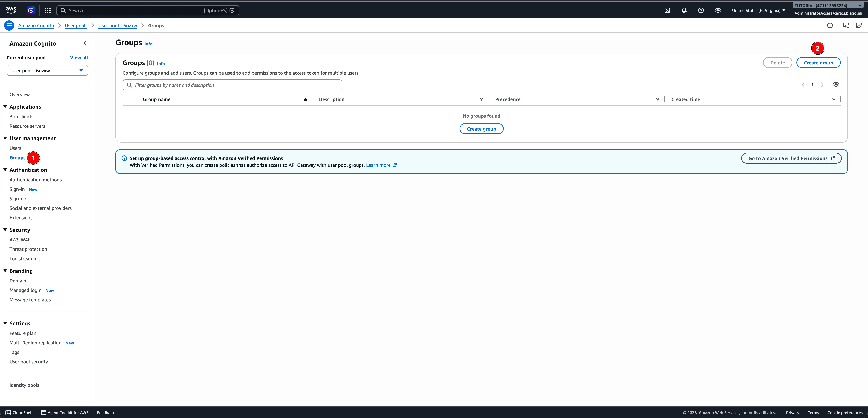This screenshot has width=868, height=418.
Task: Click Go to Amazon Verified Permissions
Action: tap(791, 158)
